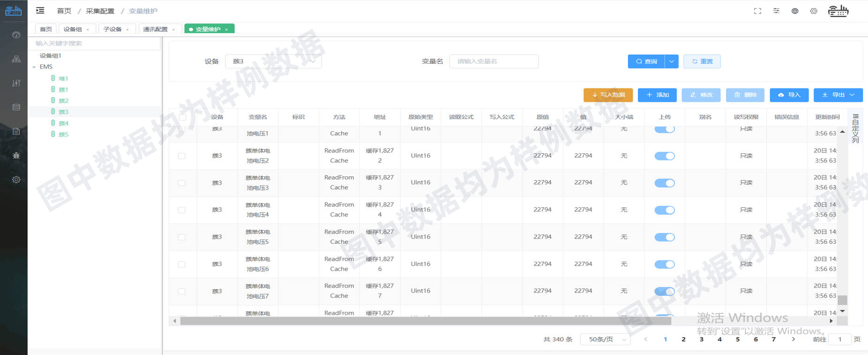The height and width of the screenshot is (355, 868).
Task: Click the hamburger menu collapse icon
Action: point(40,10)
